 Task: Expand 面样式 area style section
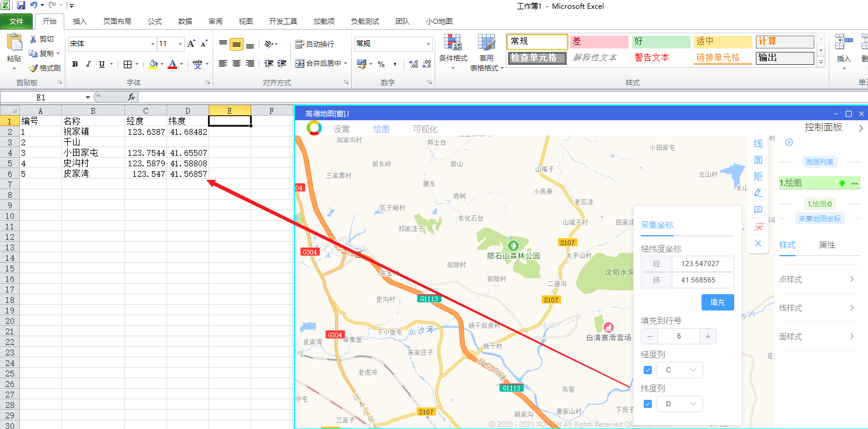820,337
